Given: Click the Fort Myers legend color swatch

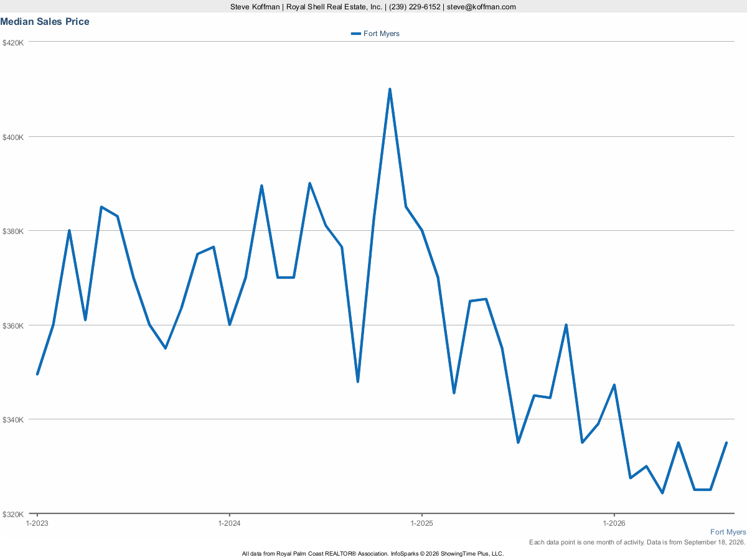Looking at the screenshot, I should (x=356, y=34).
